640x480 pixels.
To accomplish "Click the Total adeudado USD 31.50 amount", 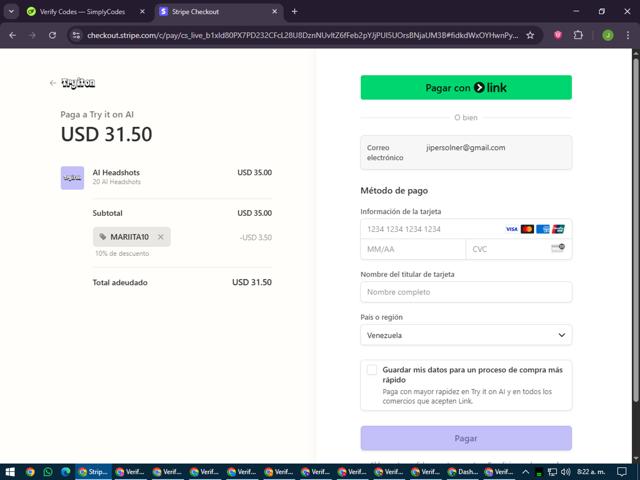I will pos(252,282).
